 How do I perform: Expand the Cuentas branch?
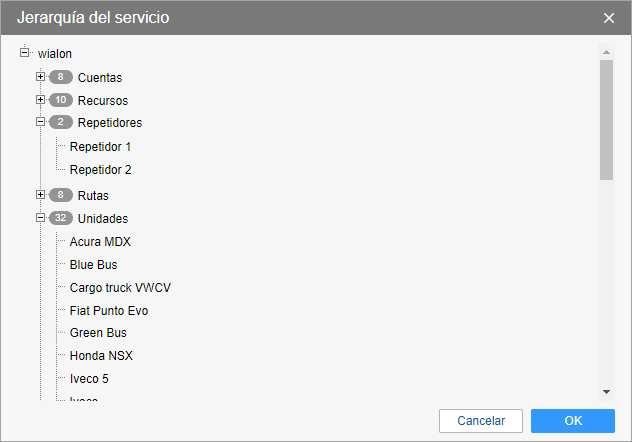click(40, 76)
